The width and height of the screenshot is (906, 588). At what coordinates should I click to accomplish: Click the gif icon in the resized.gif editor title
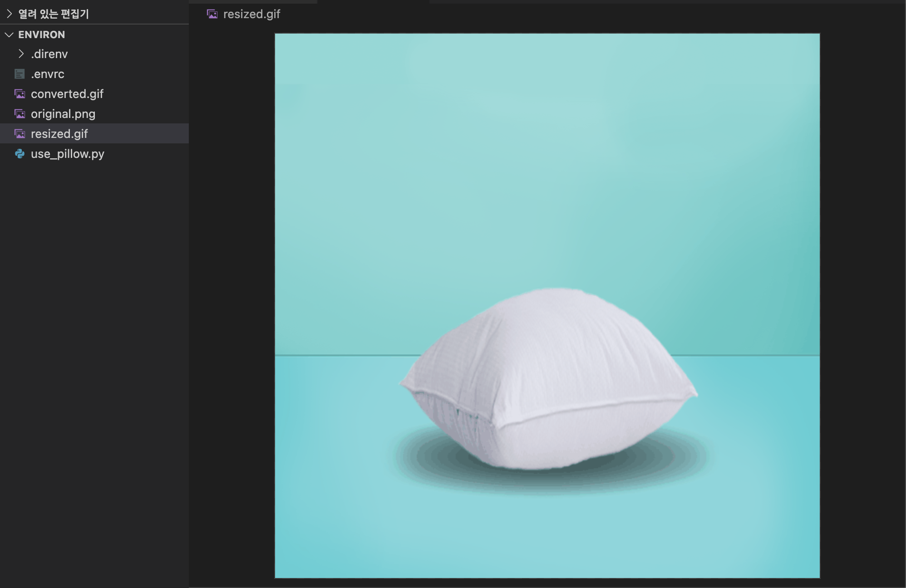pyautogui.click(x=212, y=14)
